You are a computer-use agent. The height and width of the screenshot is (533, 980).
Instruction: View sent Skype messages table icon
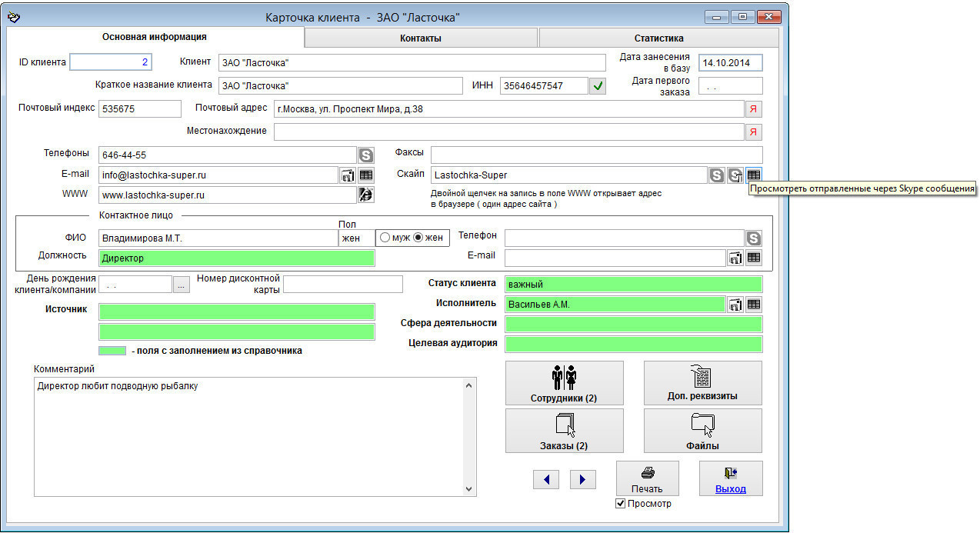[754, 175]
